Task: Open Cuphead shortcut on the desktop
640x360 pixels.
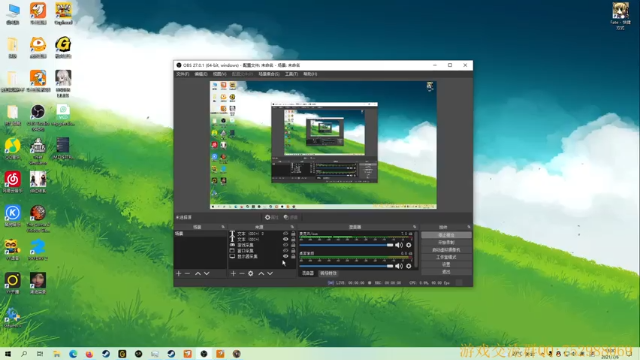Action: 63,13
